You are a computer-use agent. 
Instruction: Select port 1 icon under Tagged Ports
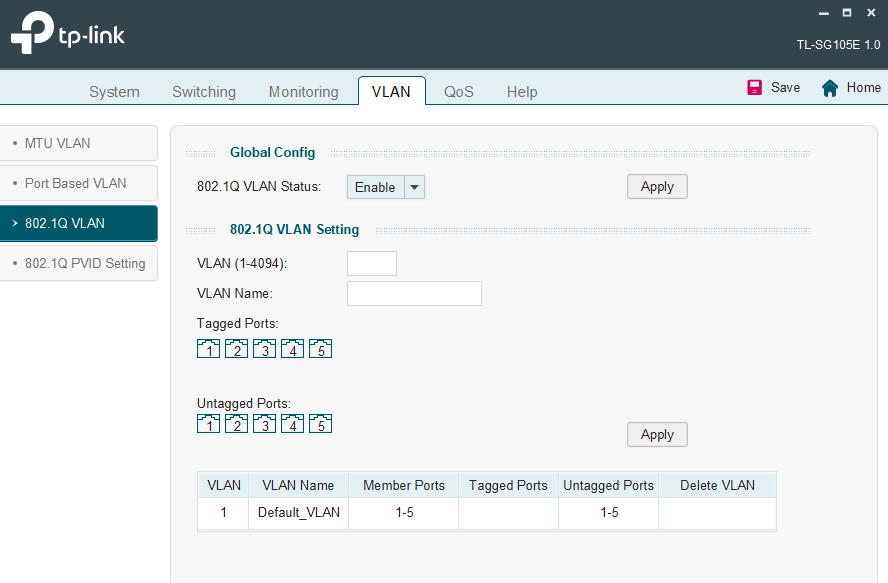coord(208,349)
